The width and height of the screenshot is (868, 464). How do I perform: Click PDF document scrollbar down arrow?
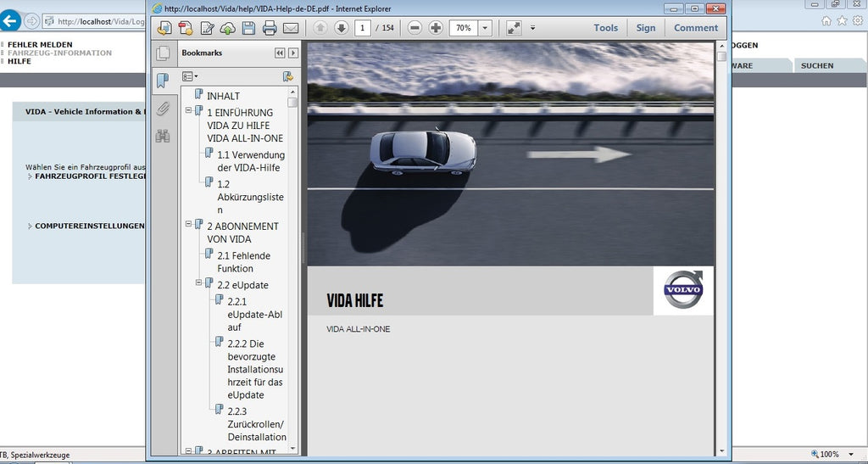tap(721, 451)
